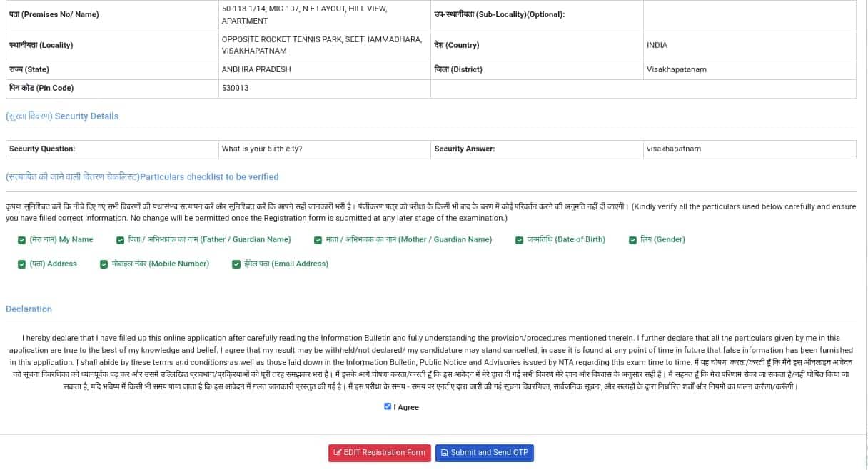
Task: Toggle the My Name verification checkbox
Action: [21, 240]
